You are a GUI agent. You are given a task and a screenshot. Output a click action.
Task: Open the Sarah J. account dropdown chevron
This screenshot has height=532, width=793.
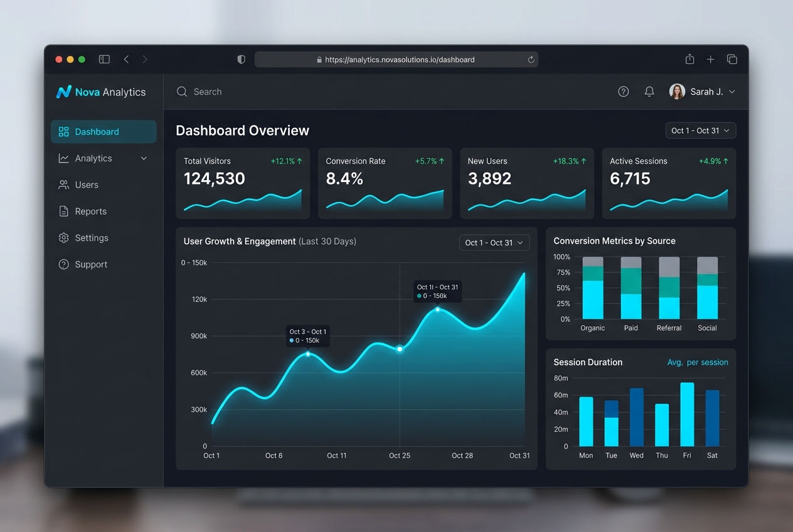(x=732, y=92)
